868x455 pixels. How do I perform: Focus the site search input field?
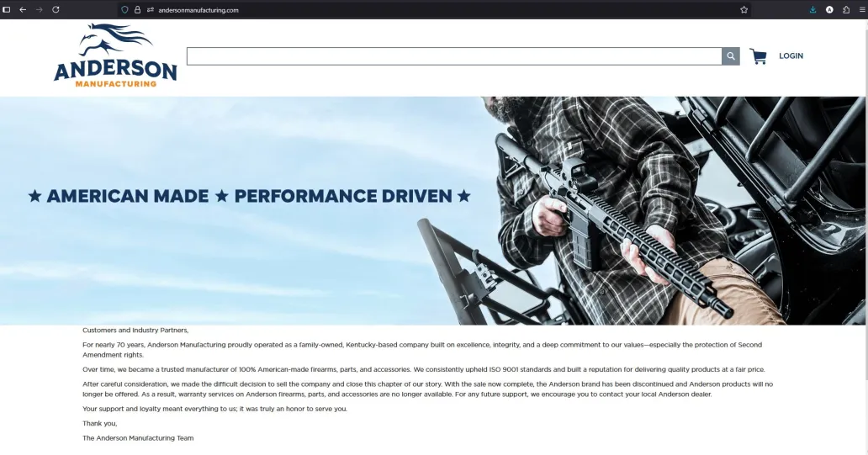point(454,56)
